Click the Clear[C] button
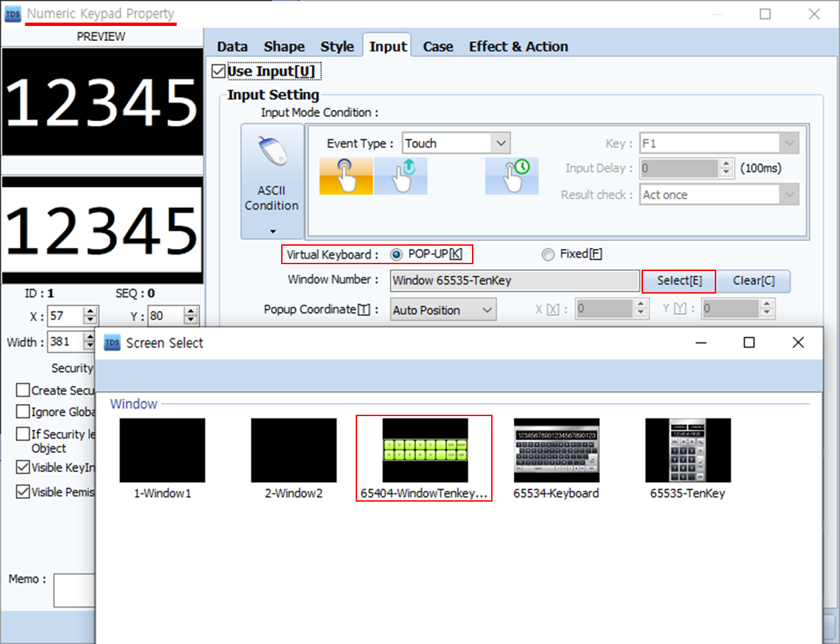The height and width of the screenshot is (644, 840). [x=754, y=281]
